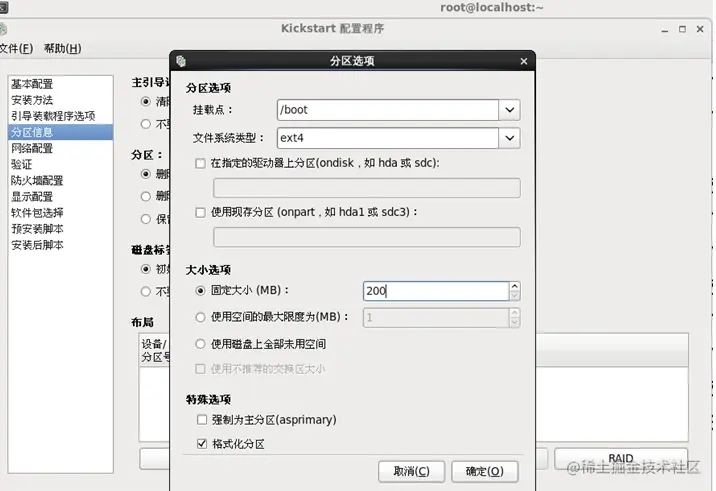Select second radio under 磁盘标签 section

146,291
